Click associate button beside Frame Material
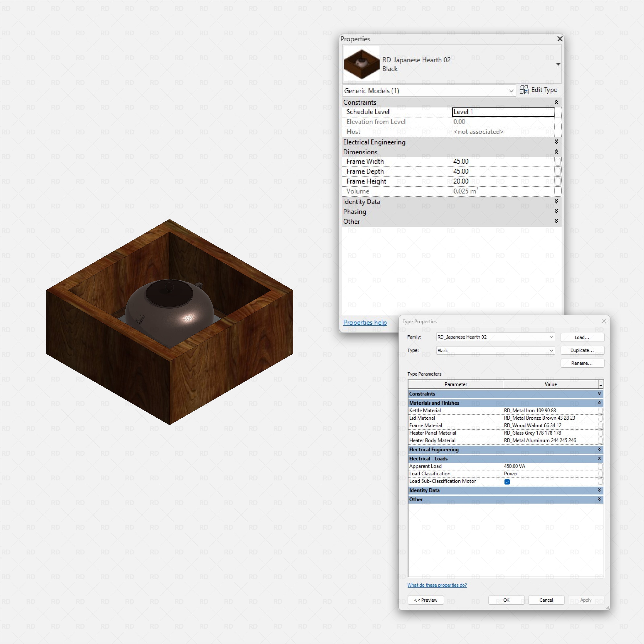Image resolution: width=644 pixels, height=644 pixels. (600, 426)
